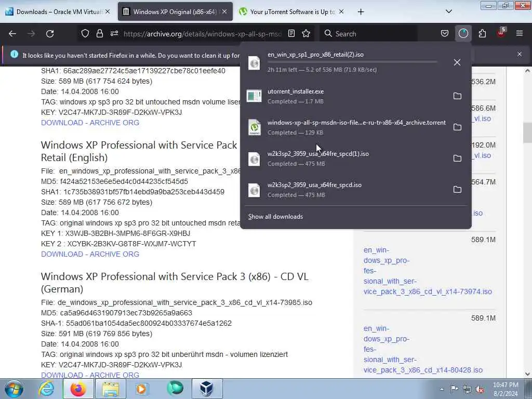Close the µTorrent tab
Viewport: 532px width, 399px height.
341,11
